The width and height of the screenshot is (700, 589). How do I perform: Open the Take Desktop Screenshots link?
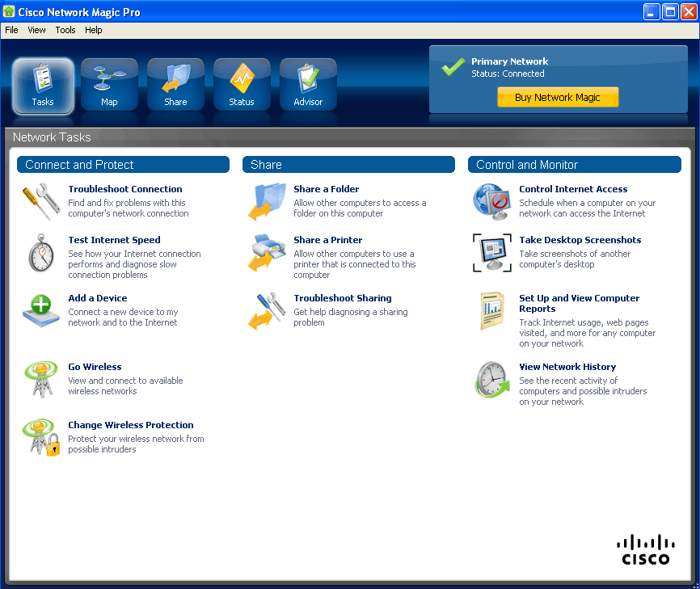(x=580, y=240)
